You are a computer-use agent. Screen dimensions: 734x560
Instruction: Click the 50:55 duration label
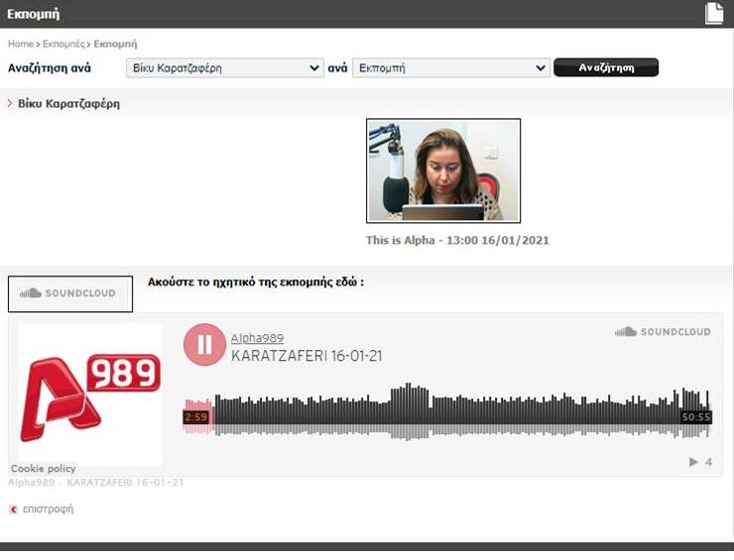pyautogui.click(x=695, y=417)
